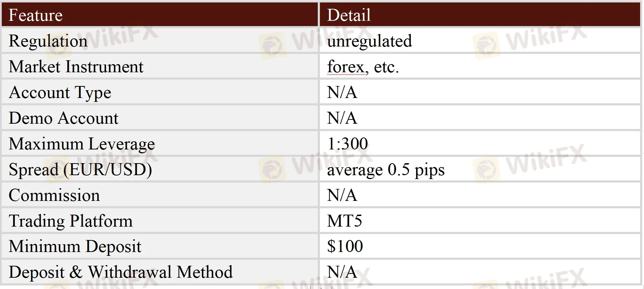Select the Demo Account label cell
The width and height of the screenshot is (644, 289).
[x=63, y=118]
